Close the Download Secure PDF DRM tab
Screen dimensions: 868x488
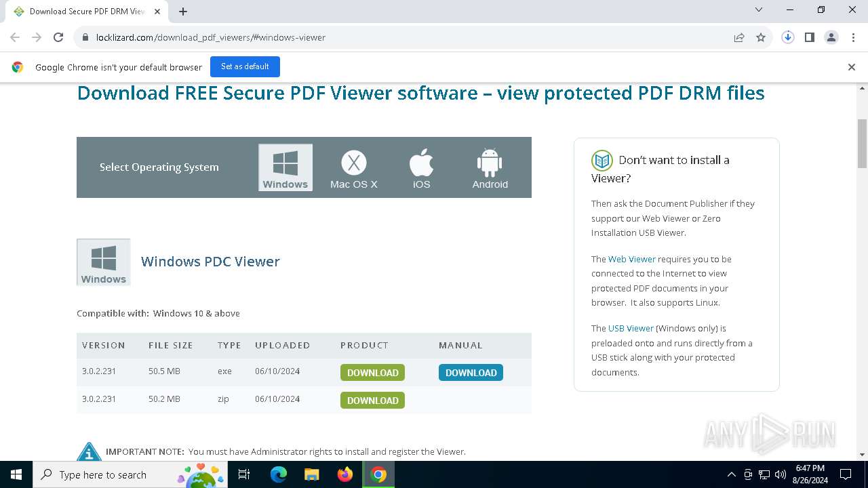click(x=158, y=12)
